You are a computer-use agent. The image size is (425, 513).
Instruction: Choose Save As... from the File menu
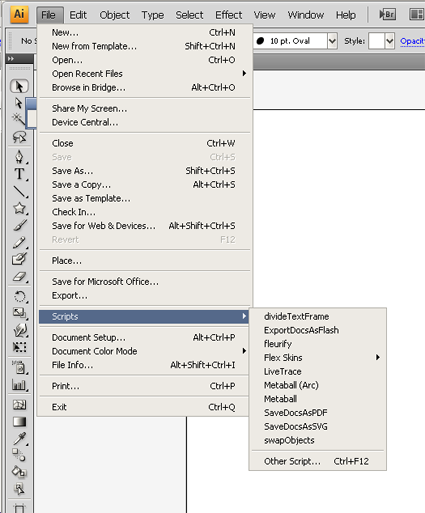[x=144, y=171]
